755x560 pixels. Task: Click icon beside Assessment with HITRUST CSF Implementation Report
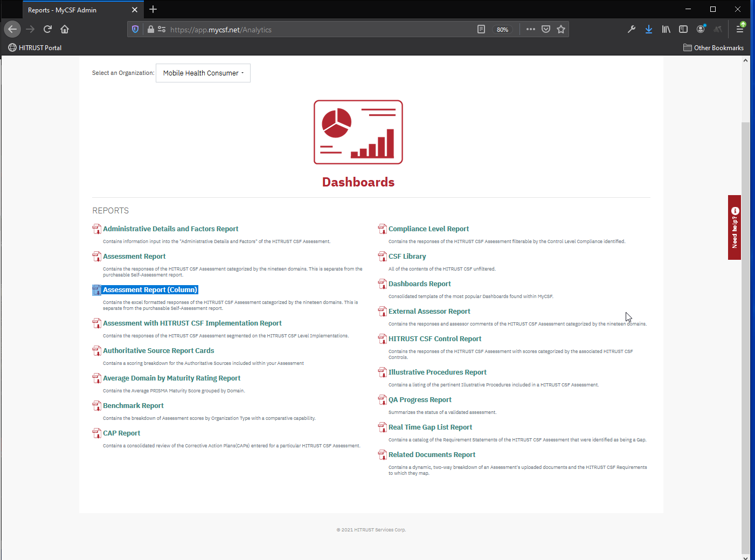[97, 323]
